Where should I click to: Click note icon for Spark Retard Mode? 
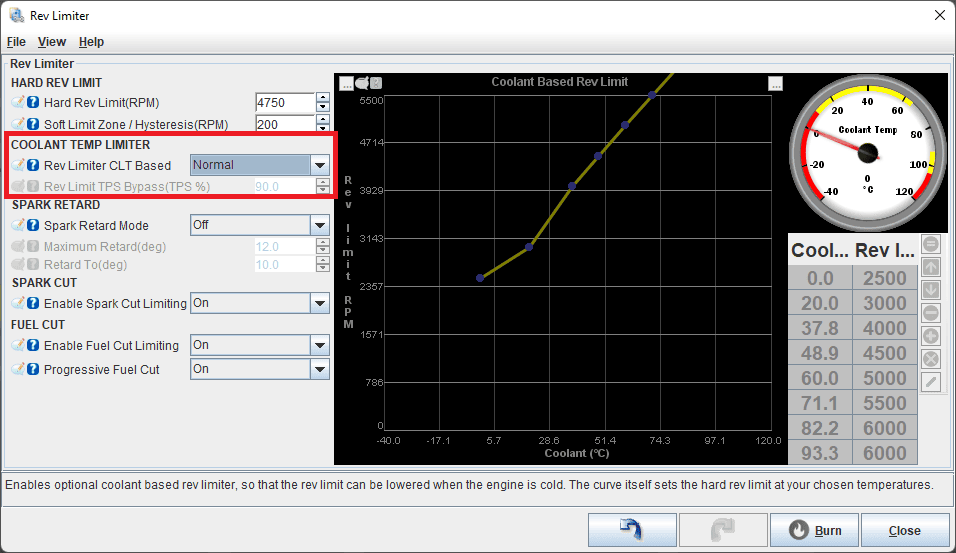point(18,225)
